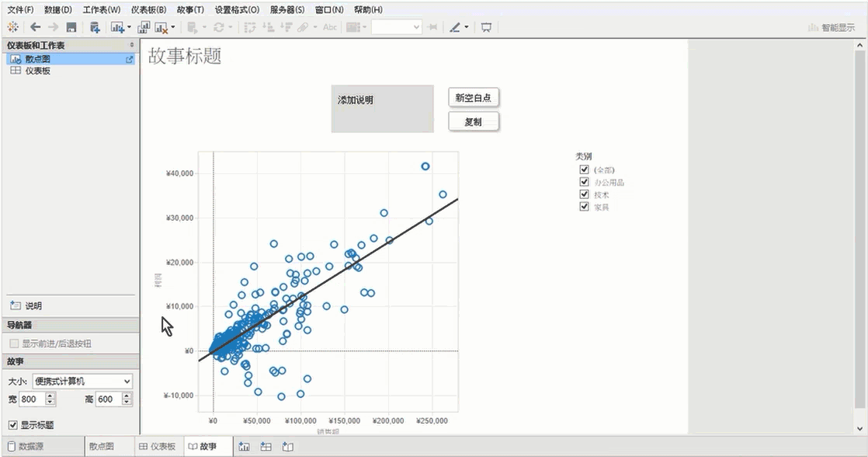Click the back (undo) arrow in toolbar

point(35,27)
